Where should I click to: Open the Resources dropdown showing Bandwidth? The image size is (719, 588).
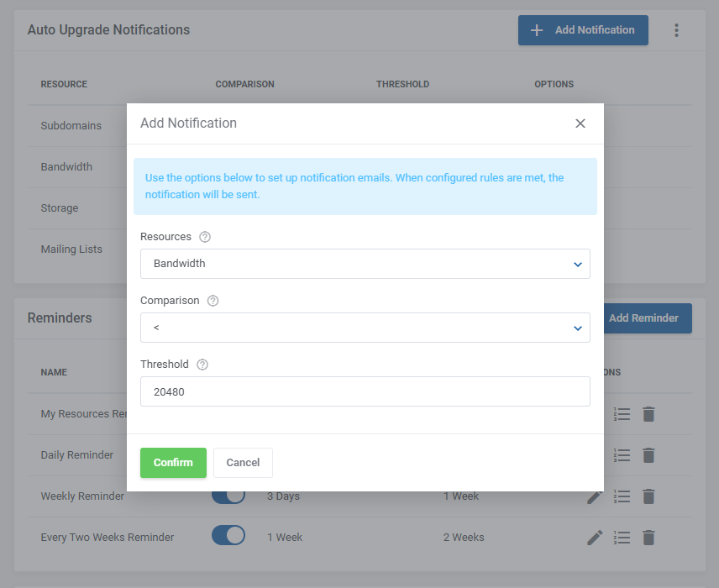(x=365, y=264)
